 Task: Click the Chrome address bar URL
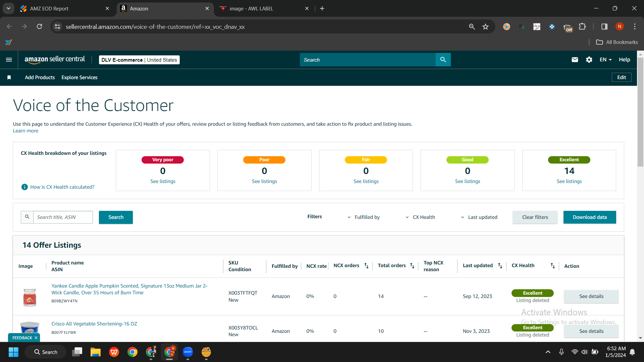click(x=155, y=26)
